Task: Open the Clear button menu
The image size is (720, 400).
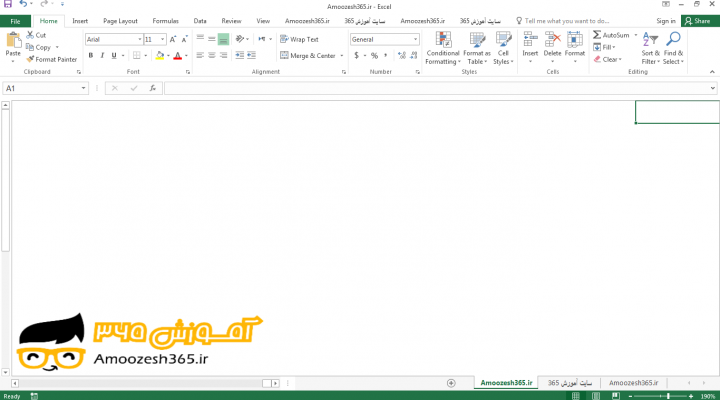Action: point(608,59)
